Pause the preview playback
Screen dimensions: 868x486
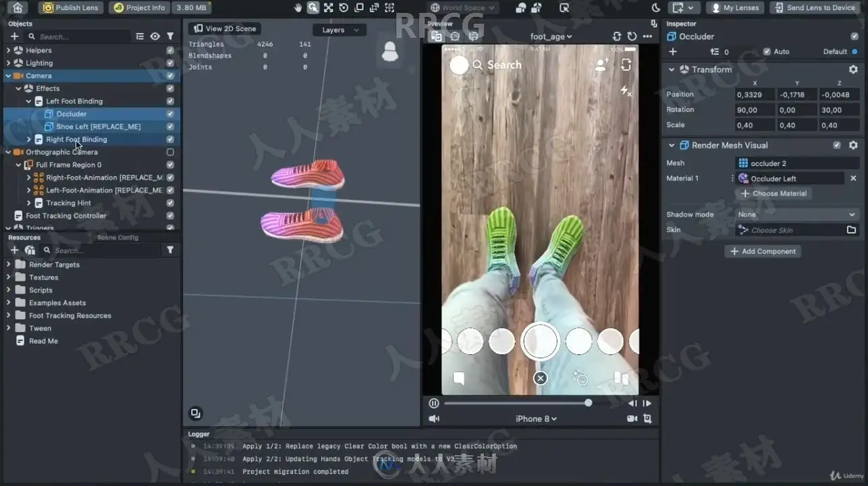tap(434, 403)
